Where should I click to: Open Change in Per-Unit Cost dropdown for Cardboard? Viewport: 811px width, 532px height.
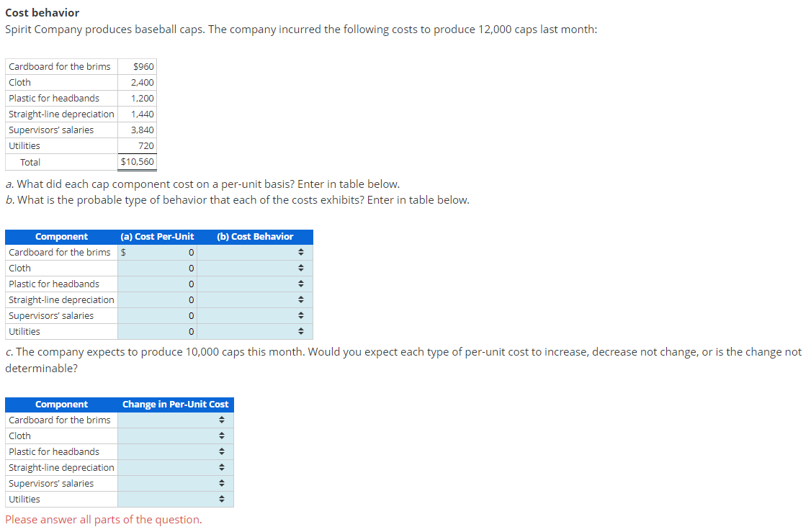click(x=175, y=420)
